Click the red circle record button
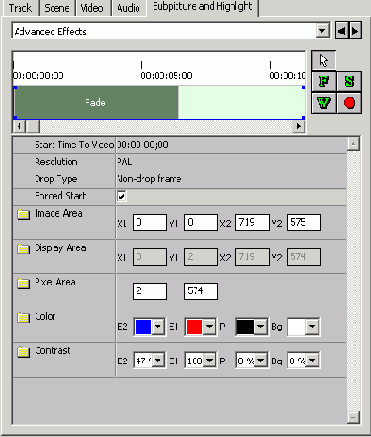 point(349,103)
